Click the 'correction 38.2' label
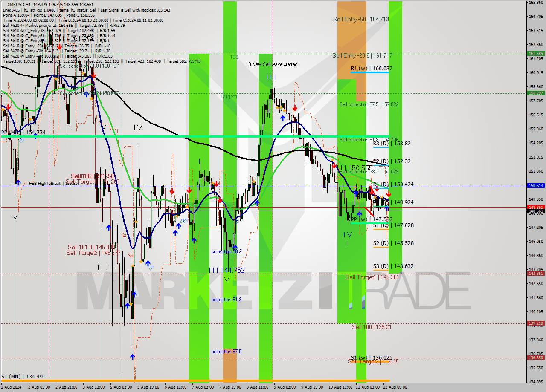The image size is (546, 392). (227, 251)
